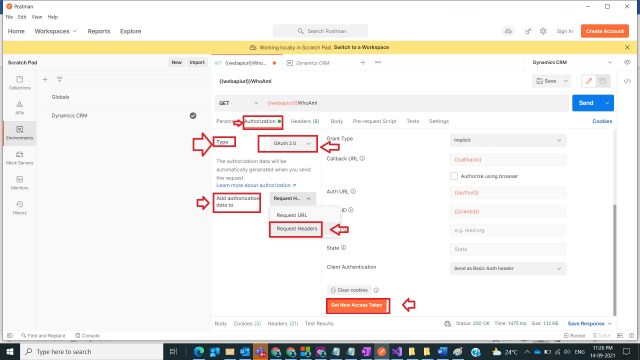Click the Import button

(x=197, y=62)
